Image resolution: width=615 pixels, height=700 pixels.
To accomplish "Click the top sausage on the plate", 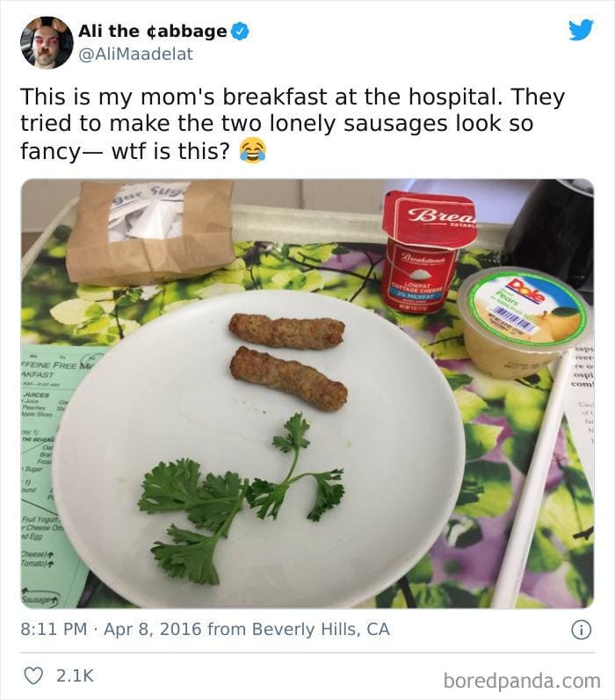I will click(286, 329).
